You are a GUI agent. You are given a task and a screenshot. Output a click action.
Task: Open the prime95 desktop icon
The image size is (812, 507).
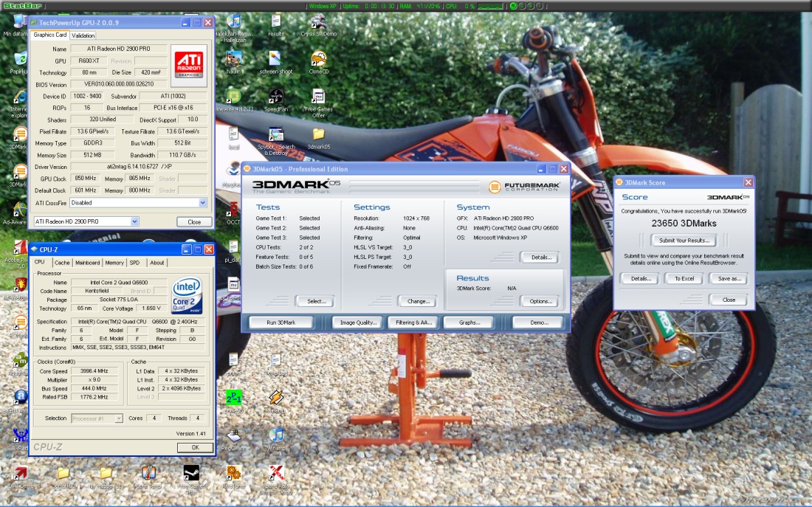(233, 401)
